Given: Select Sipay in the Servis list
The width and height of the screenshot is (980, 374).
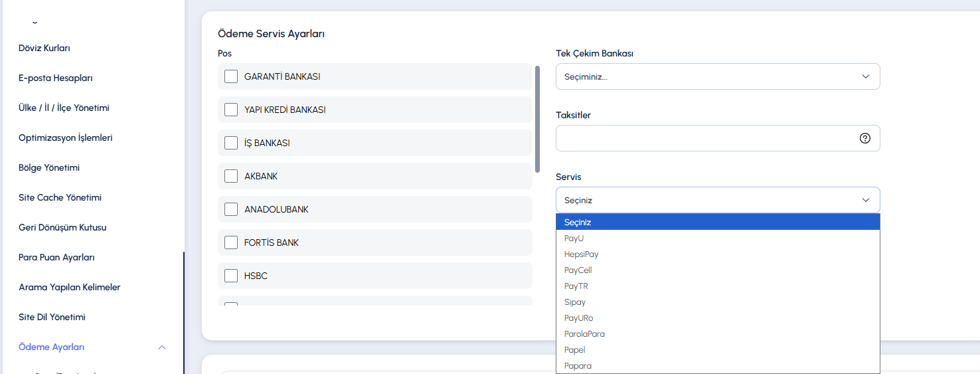Looking at the screenshot, I should [x=718, y=302].
